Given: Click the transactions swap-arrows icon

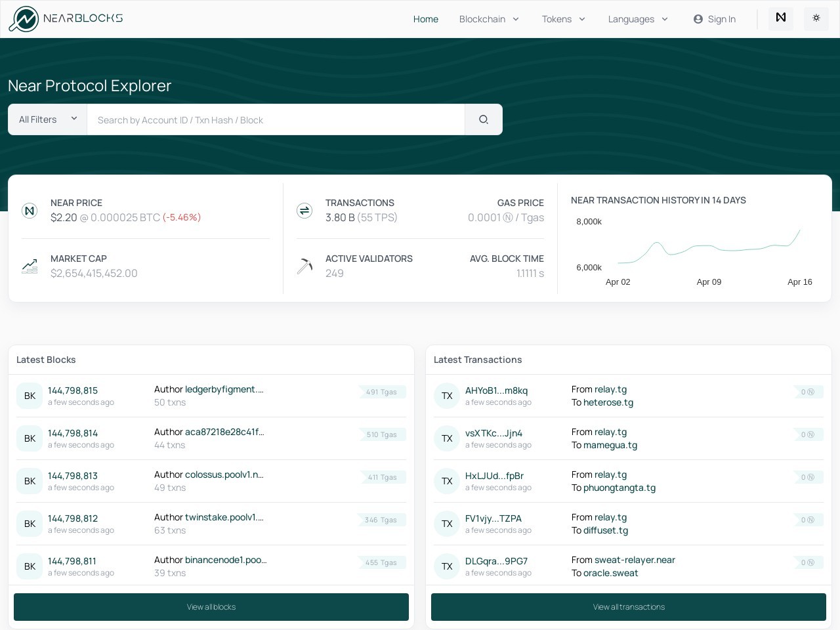Looking at the screenshot, I should [304, 211].
